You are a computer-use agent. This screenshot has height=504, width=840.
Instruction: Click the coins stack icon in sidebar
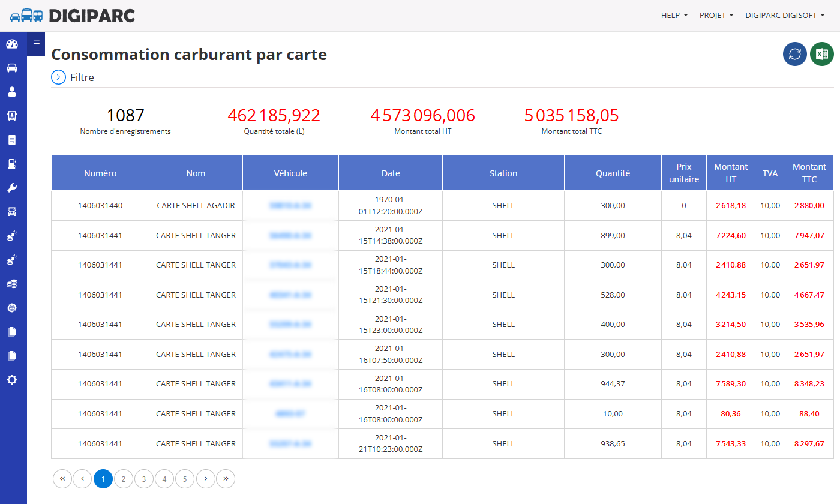[x=12, y=284]
